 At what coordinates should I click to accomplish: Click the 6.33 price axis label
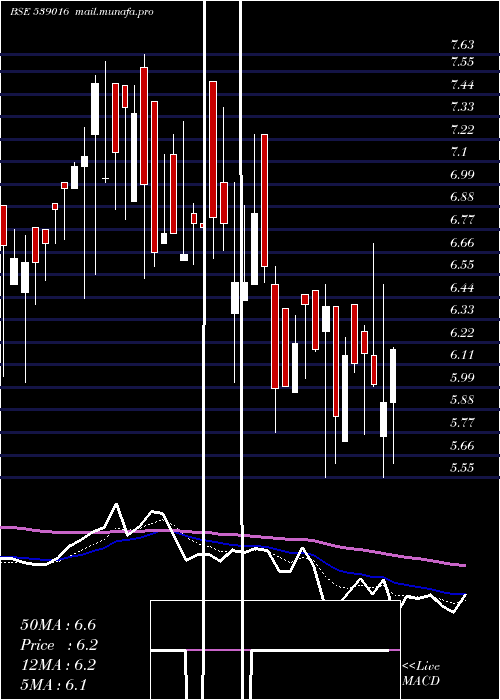[462, 310]
